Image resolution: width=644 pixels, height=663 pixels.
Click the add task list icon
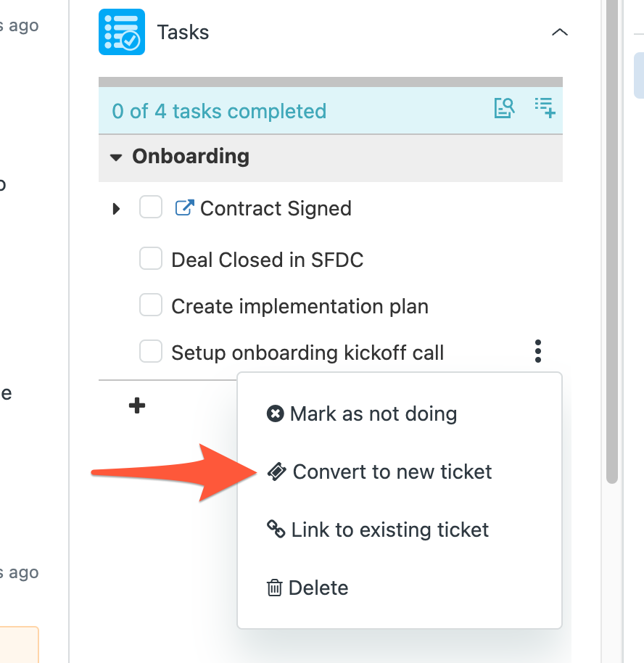545,108
